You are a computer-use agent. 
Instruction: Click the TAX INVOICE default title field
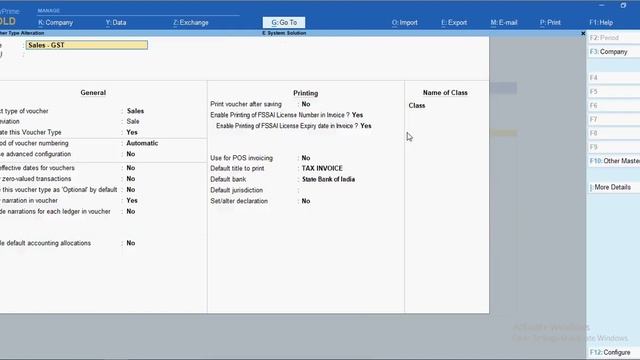tap(322, 168)
